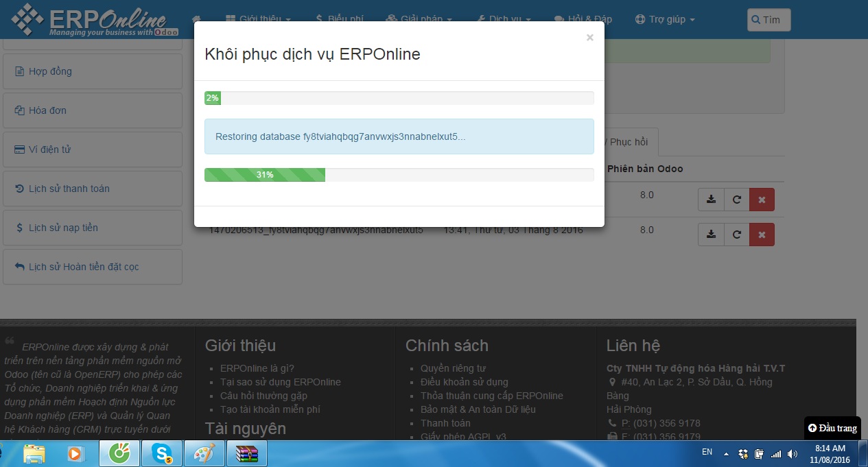Expand the Giới thiệu dropdown menu
Image resolution: width=868 pixels, height=467 pixels.
[258, 19]
